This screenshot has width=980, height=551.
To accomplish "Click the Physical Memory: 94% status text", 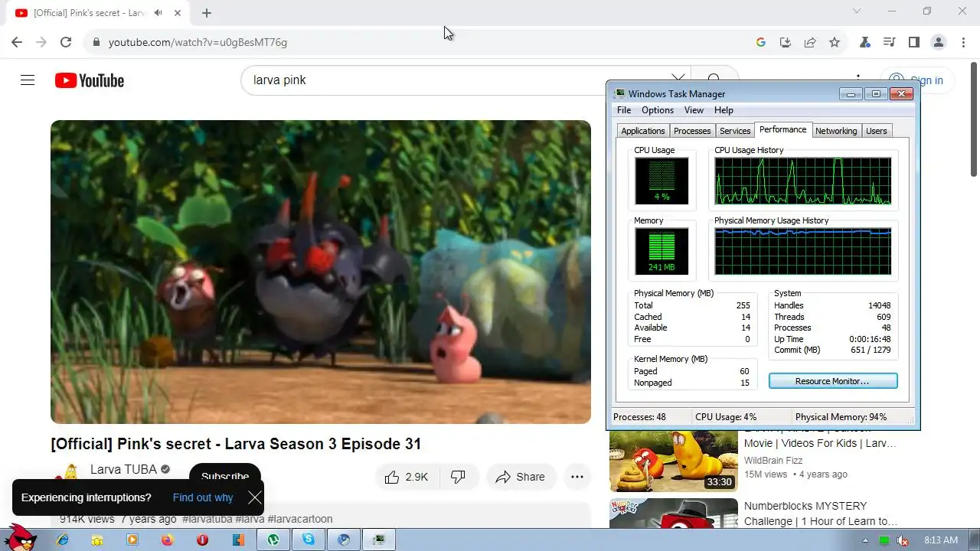I will [x=841, y=417].
